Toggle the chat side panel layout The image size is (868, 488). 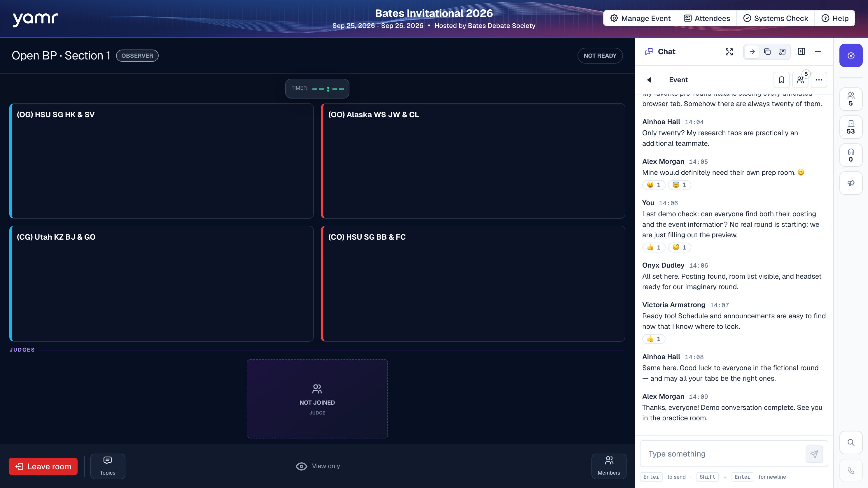point(801,52)
